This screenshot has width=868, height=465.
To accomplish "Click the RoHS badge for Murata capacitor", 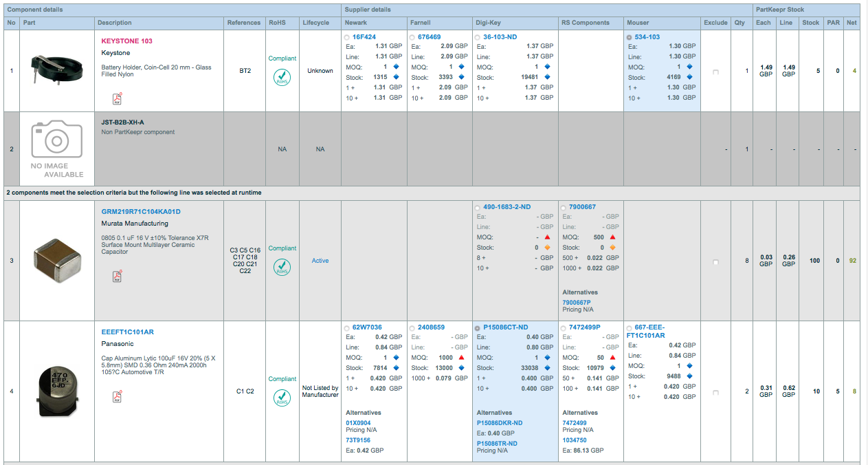I will pos(282,266).
